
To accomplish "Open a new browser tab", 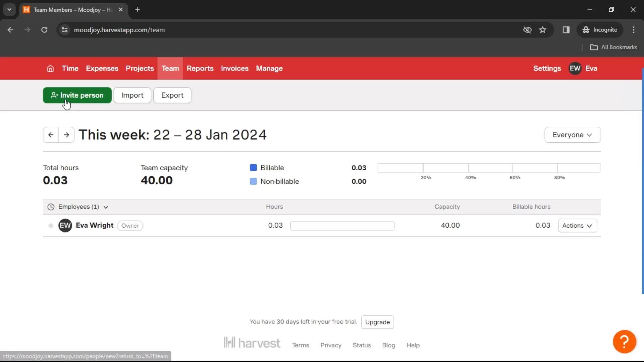I will tap(138, 10).
